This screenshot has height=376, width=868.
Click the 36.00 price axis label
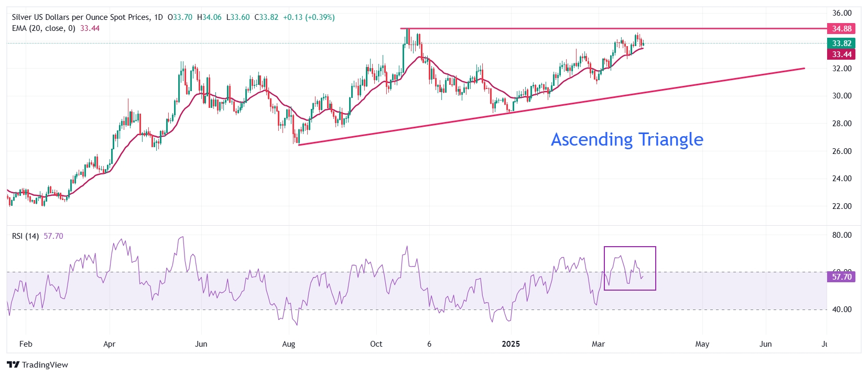(842, 13)
